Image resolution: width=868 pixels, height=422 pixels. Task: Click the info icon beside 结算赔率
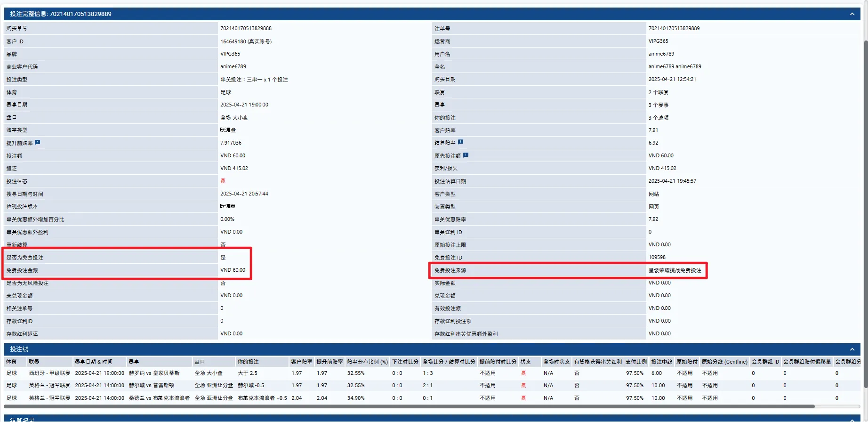(x=460, y=142)
